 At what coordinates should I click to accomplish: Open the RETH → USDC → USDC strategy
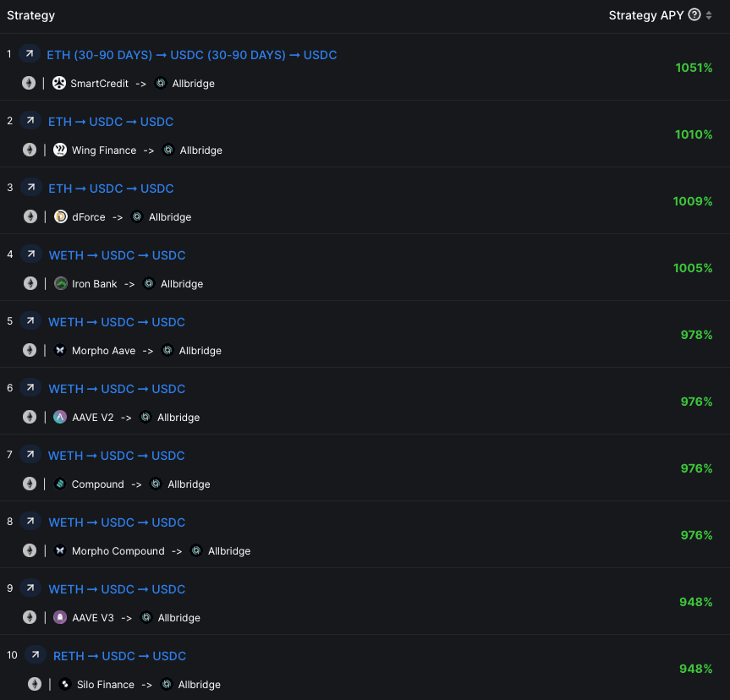pos(119,656)
